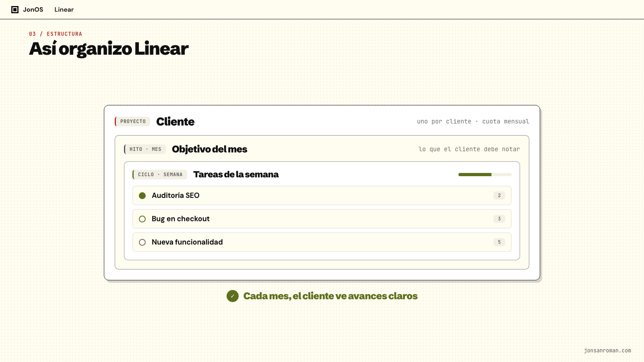Image resolution: width=644 pixels, height=362 pixels.
Task: Open the Bug en checkout task title
Action: pos(181,219)
